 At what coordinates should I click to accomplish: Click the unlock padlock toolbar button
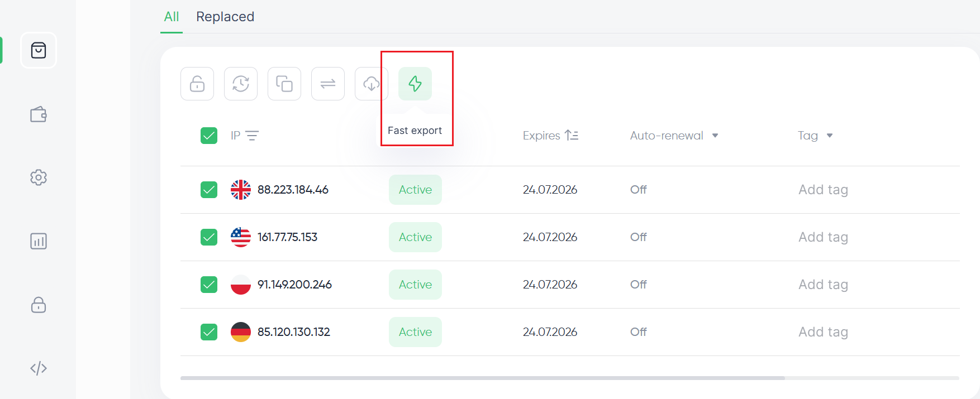click(x=197, y=84)
